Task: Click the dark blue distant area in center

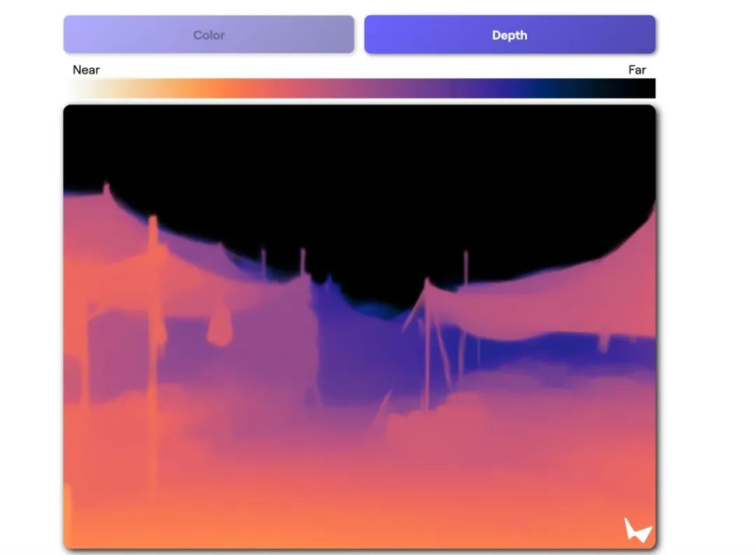Action: tap(354, 347)
